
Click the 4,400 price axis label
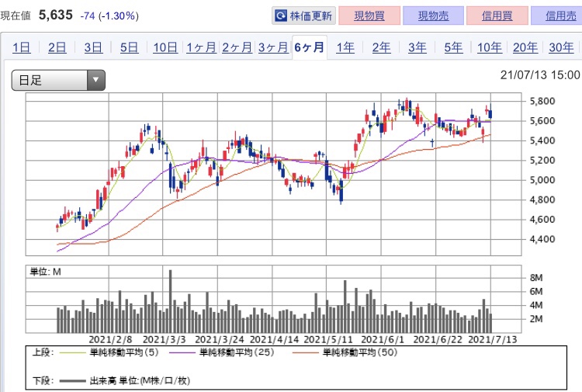point(542,239)
